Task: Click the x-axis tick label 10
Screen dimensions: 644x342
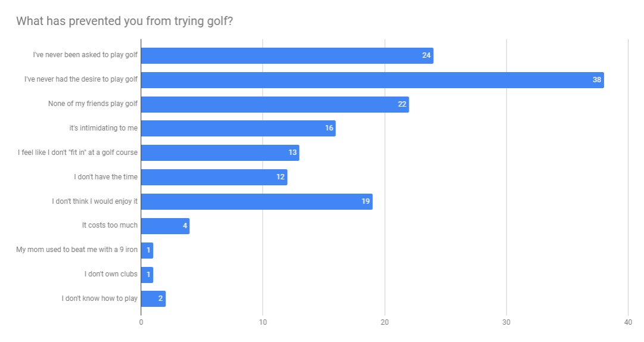Action: [x=263, y=322]
